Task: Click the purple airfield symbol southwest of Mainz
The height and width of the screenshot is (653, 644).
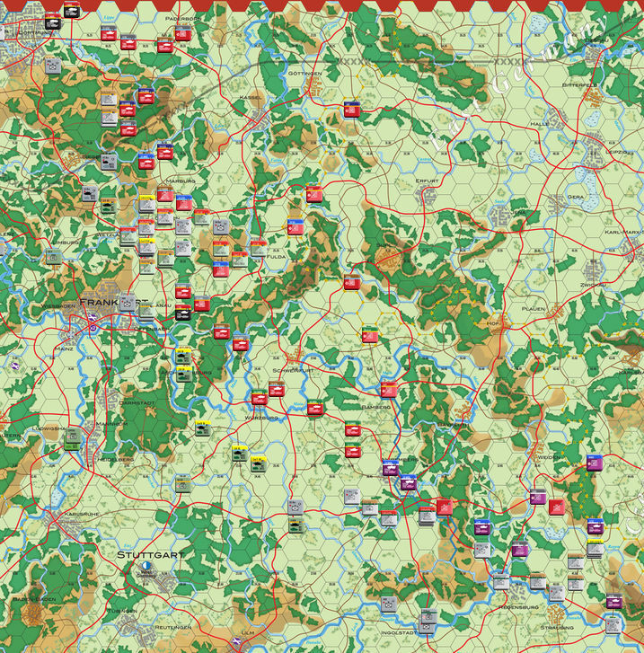Action: [x=15, y=366]
